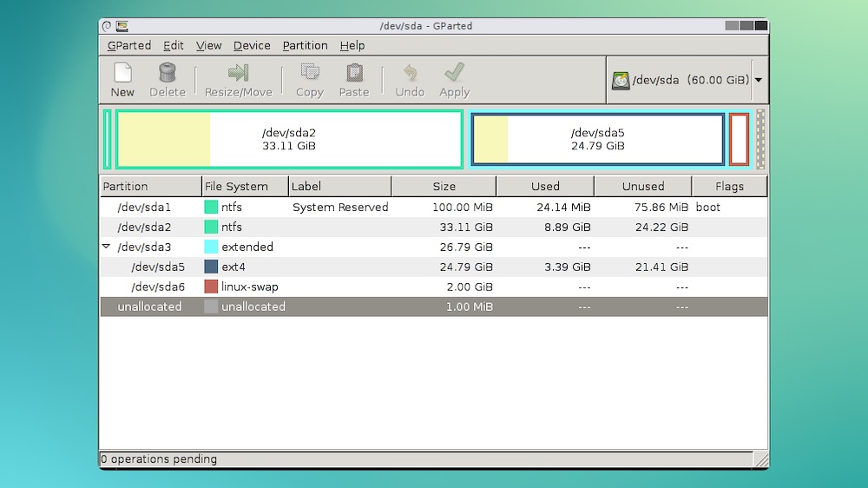Open the /dev/sda device selector dropdown
Image resolution: width=868 pixels, height=488 pixels.
click(759, 80)
